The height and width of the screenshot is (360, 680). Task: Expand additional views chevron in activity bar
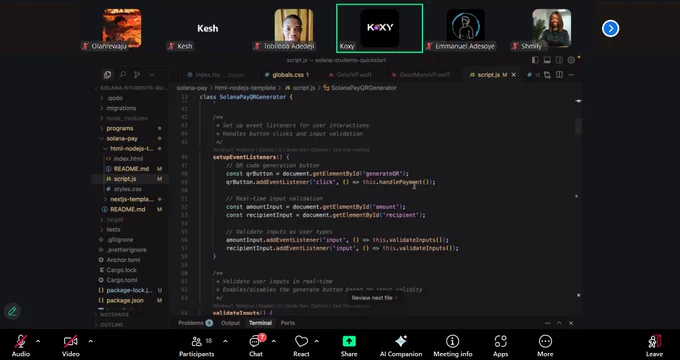coord(152,75)
